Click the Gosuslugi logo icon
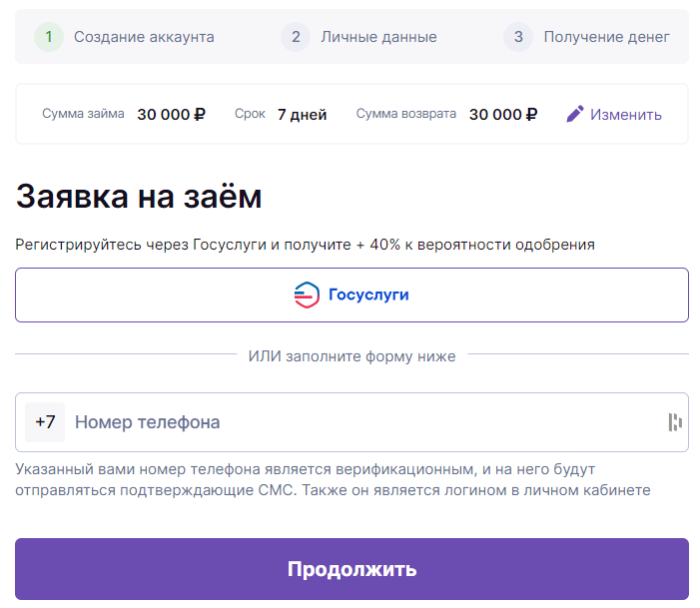The image size is (700, 608). coord(307,295)
